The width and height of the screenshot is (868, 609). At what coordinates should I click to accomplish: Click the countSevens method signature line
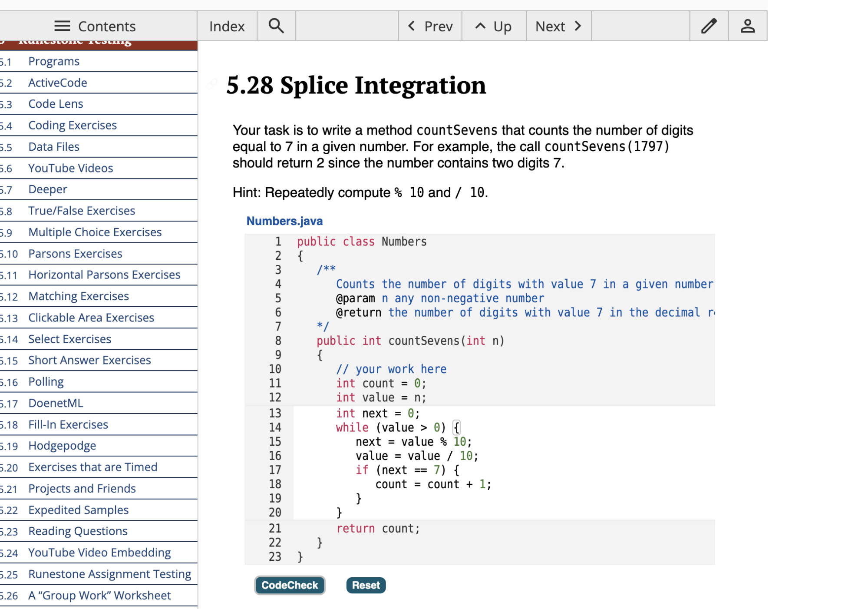[410, 341]
